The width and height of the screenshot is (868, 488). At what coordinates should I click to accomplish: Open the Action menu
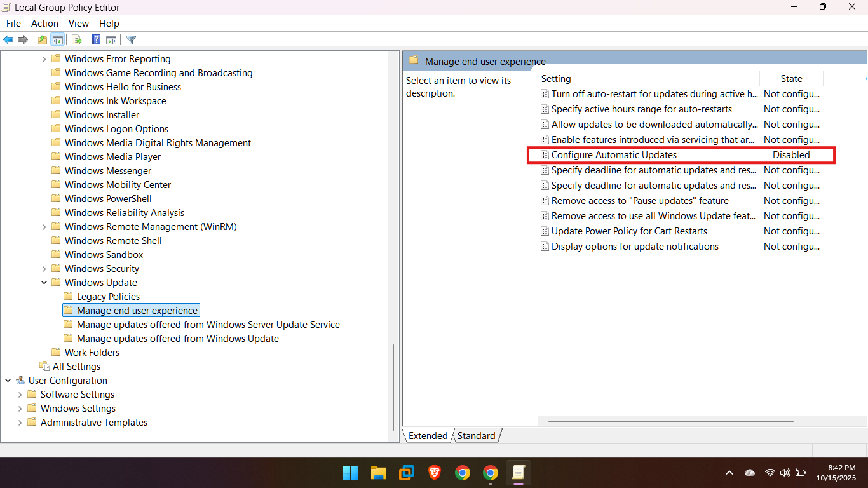point(44,24)
